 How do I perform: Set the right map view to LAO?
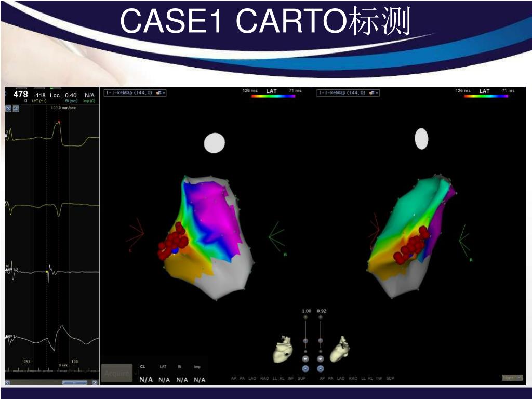(x=341, y=378)
